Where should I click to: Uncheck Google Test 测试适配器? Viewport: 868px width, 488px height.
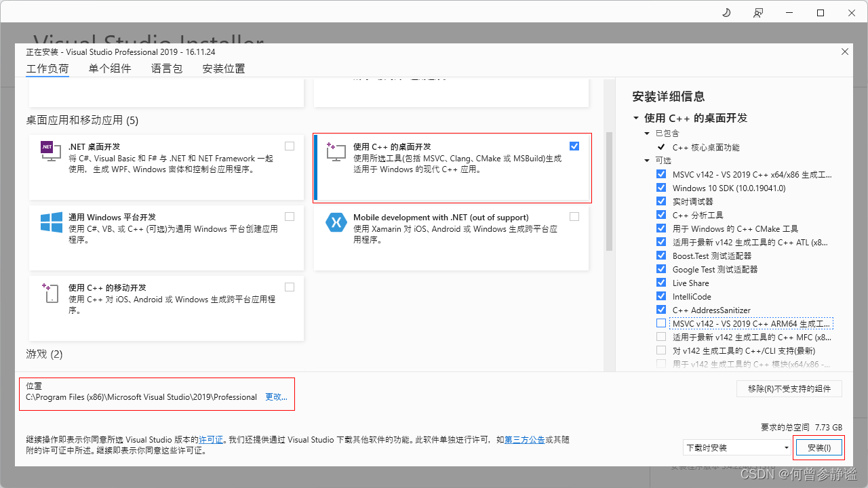click(x=661, y=269)
